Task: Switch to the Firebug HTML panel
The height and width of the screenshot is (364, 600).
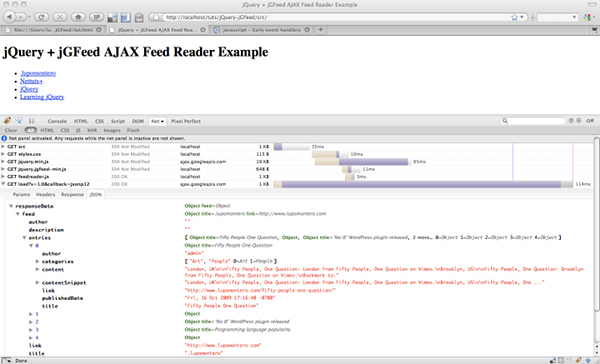Action: click(x=81, y=121)
